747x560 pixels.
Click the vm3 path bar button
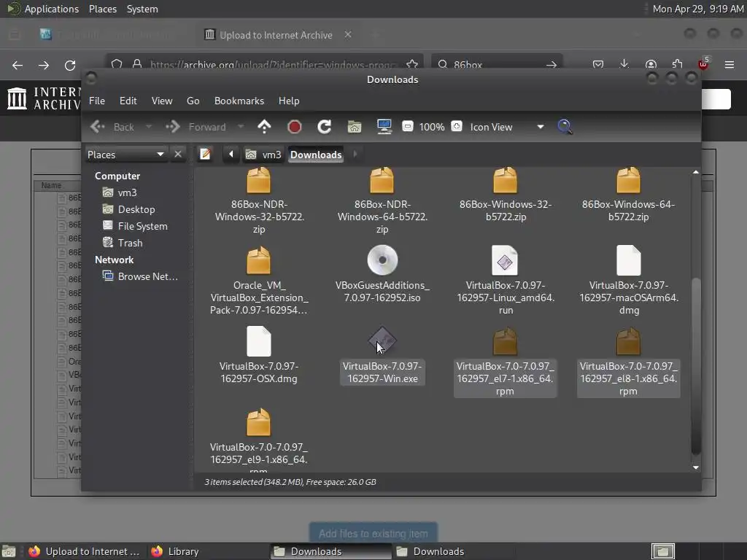(x=263, y=155)
